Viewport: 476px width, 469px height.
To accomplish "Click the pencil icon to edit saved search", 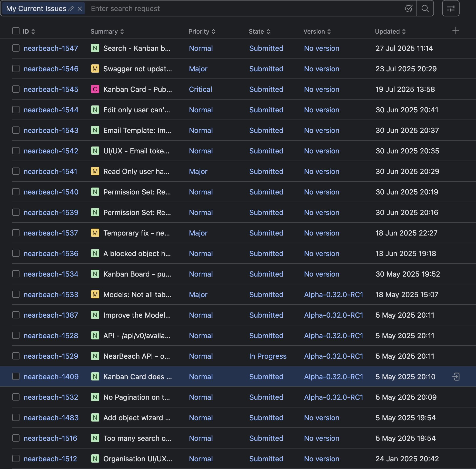I will coord(71,9).
